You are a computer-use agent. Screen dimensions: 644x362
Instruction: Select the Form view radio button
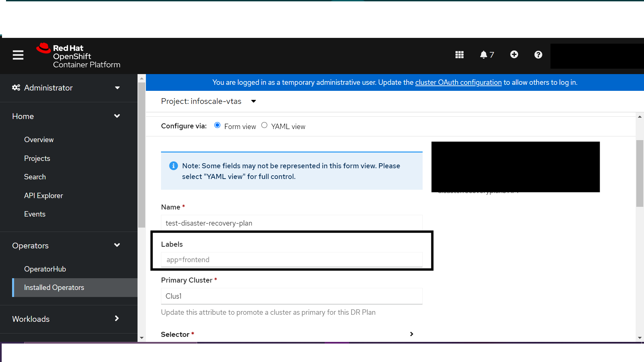pos(217,125)
